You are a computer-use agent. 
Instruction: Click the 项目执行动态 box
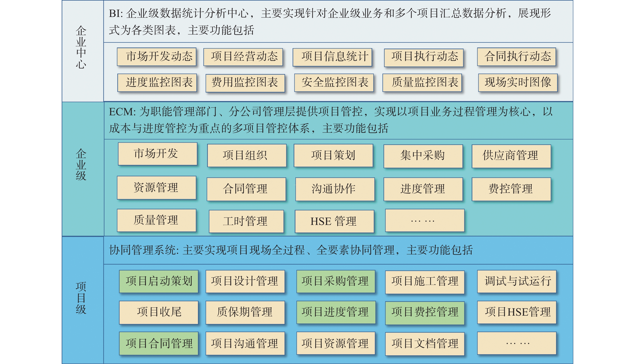[424, 57]
